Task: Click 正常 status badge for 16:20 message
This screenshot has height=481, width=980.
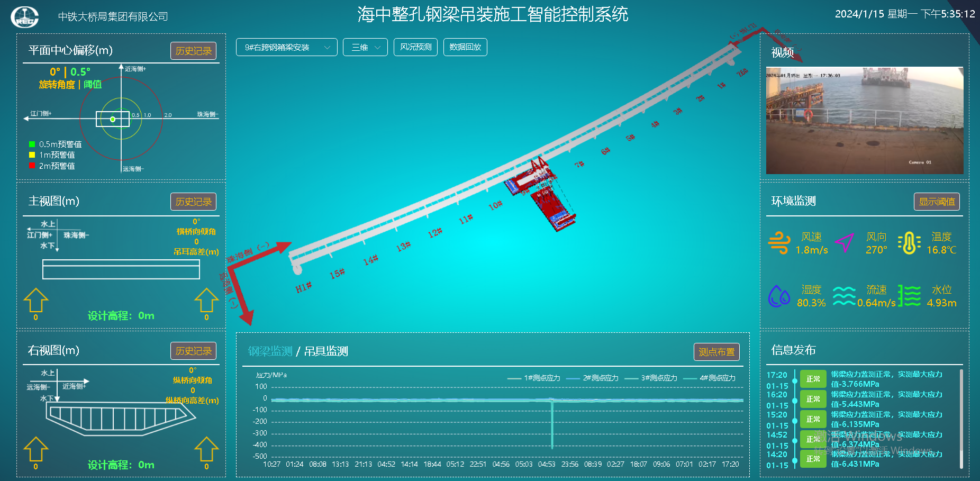Action: [813, 399]
